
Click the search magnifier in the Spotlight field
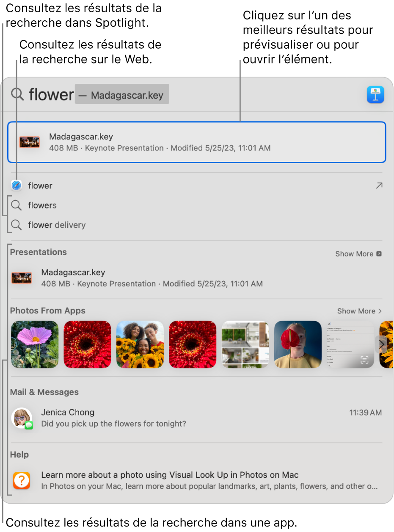(17, 94)
